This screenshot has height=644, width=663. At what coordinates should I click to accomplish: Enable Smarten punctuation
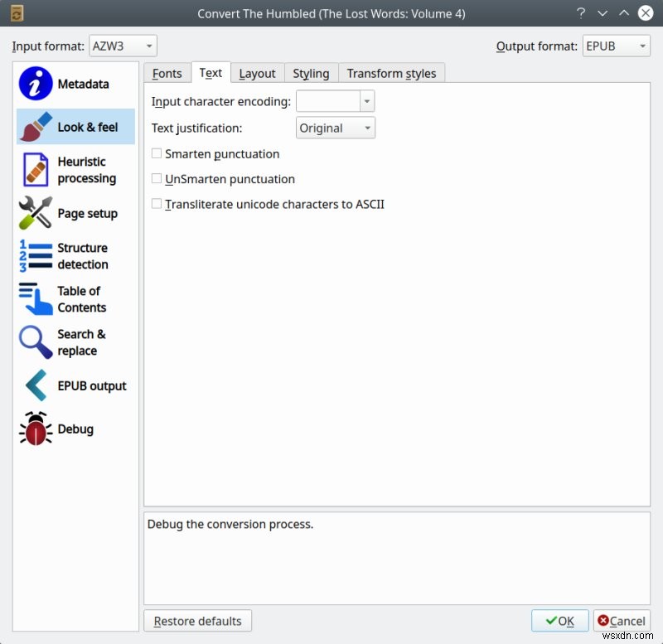click(x=157, y=154)
